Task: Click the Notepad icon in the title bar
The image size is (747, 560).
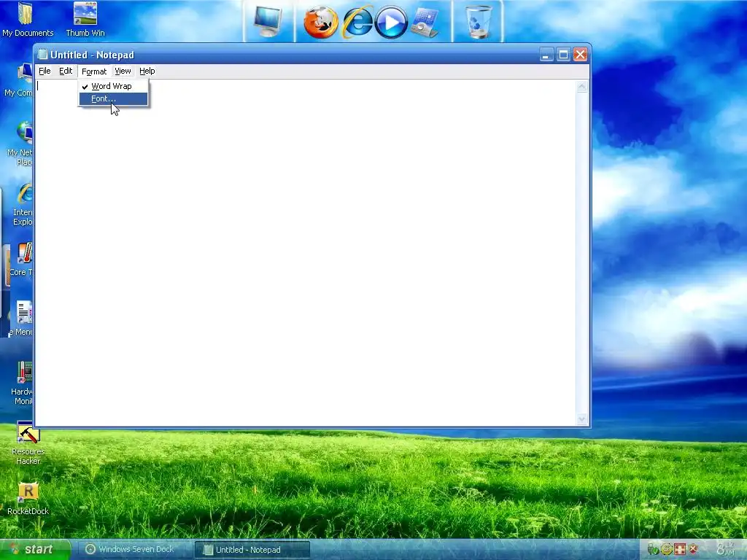Action: (42, 54)
